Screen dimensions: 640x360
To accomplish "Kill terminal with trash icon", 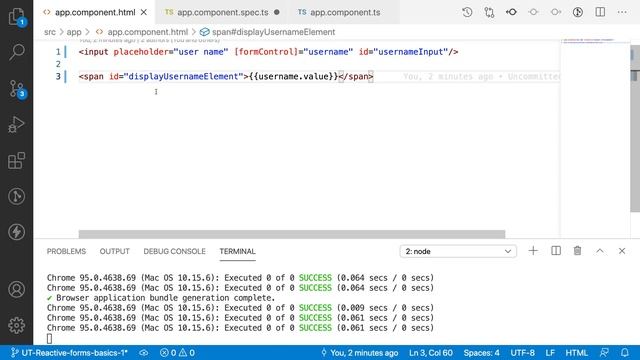I will [578, 251].
